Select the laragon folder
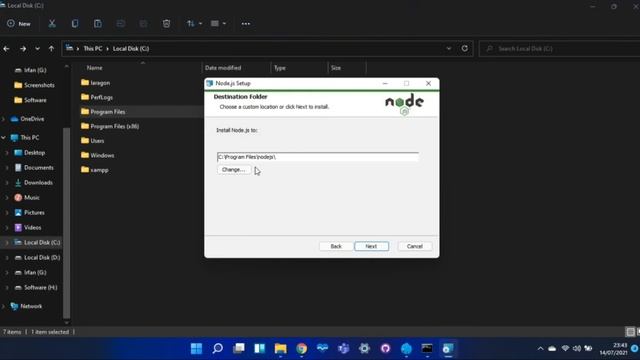The image size is (640, 360). (96, 82)
